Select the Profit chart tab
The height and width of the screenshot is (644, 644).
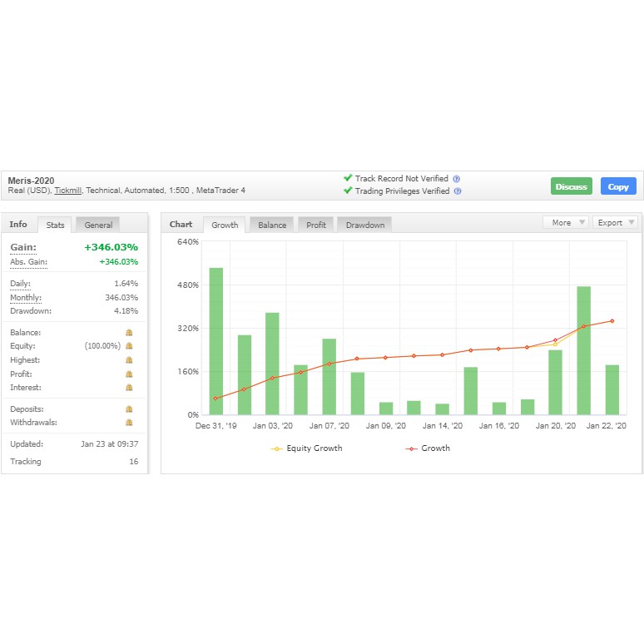[x=316, y=225]
